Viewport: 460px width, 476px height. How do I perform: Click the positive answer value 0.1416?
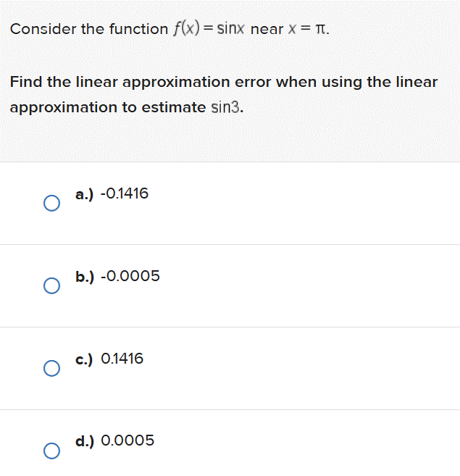(x=122, y=359)
